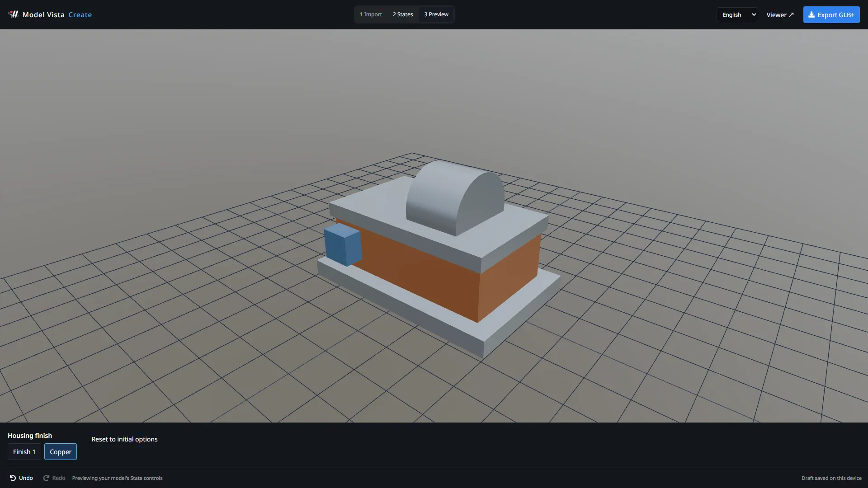Screen dimensions: 868x488
Task: Switch to the 2 States step
Action: 403,14
